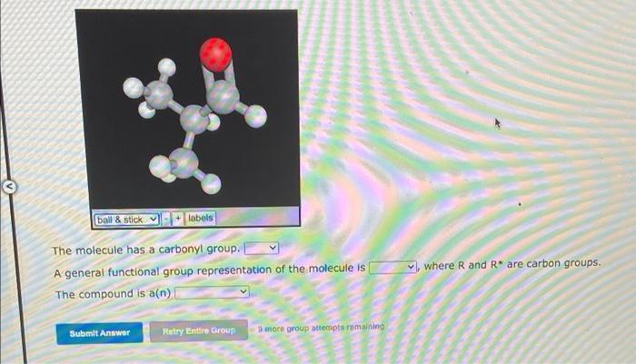Click the 3D molecule viewer canvas
This screenshot has width=636, height=364.
[188, 110]
